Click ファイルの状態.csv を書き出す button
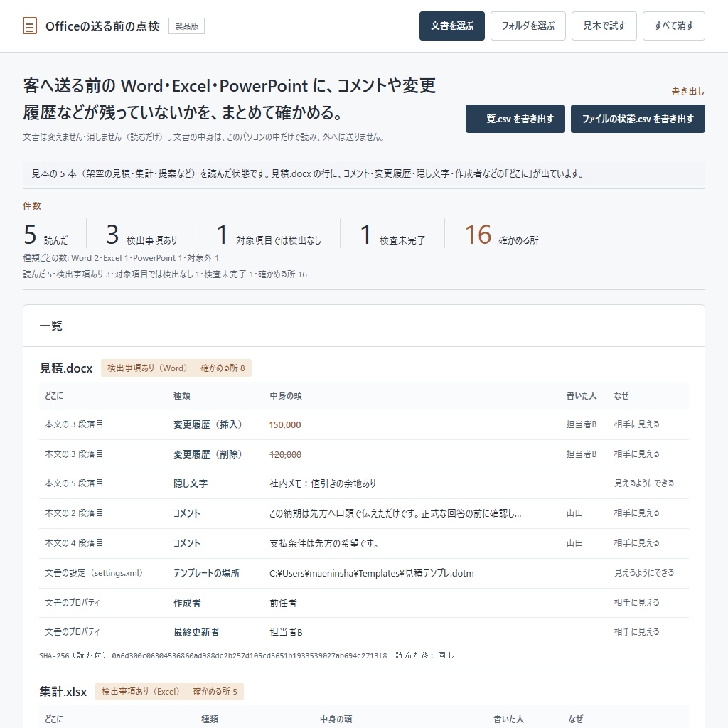The image size is (728, 728). 638,119
